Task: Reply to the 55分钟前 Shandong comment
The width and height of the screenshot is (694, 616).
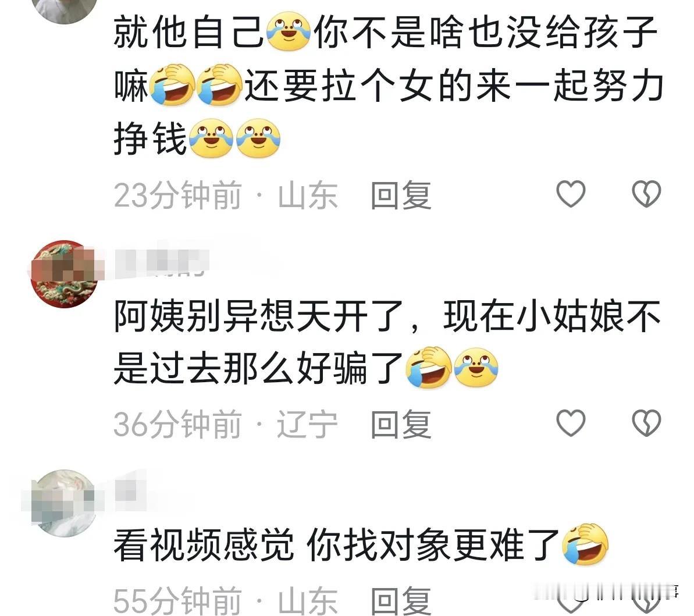Action: 401,601
